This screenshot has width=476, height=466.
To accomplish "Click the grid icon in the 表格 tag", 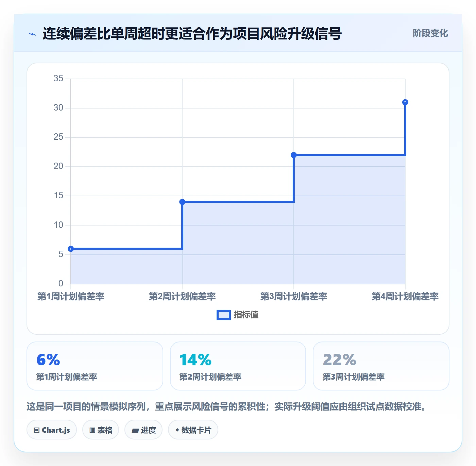I will pos(92,430).
